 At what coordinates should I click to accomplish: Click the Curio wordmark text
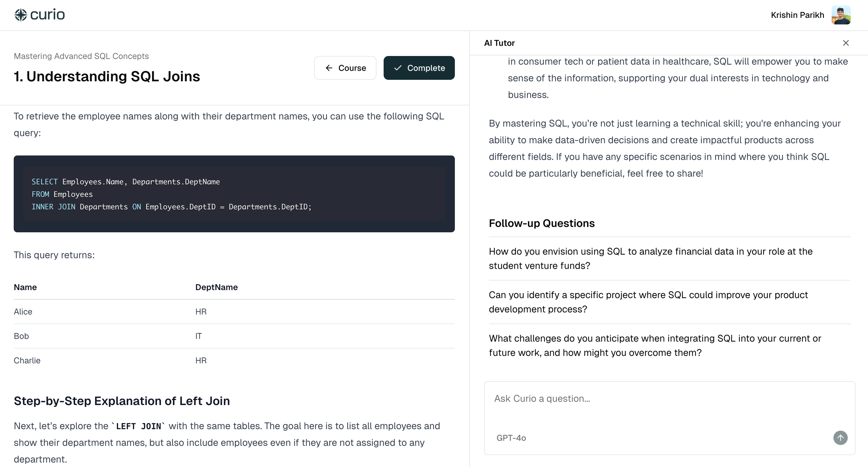(x=47, y=15)
